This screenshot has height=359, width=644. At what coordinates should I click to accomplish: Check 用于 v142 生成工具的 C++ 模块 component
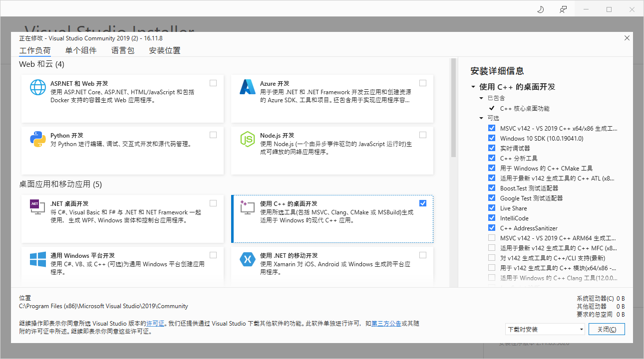pos(492,268)
